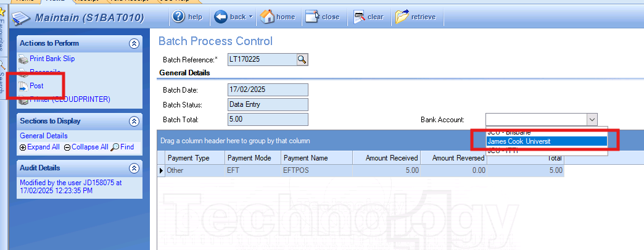Collapse the Sections to Display panel
Screen dimensions: 644x250
tap(134, 122)
